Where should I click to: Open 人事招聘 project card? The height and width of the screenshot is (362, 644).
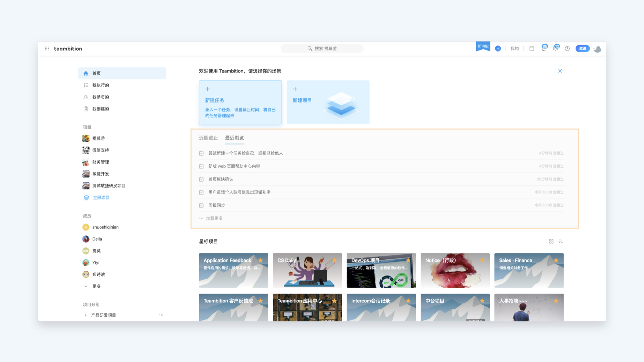pos(529,308)
